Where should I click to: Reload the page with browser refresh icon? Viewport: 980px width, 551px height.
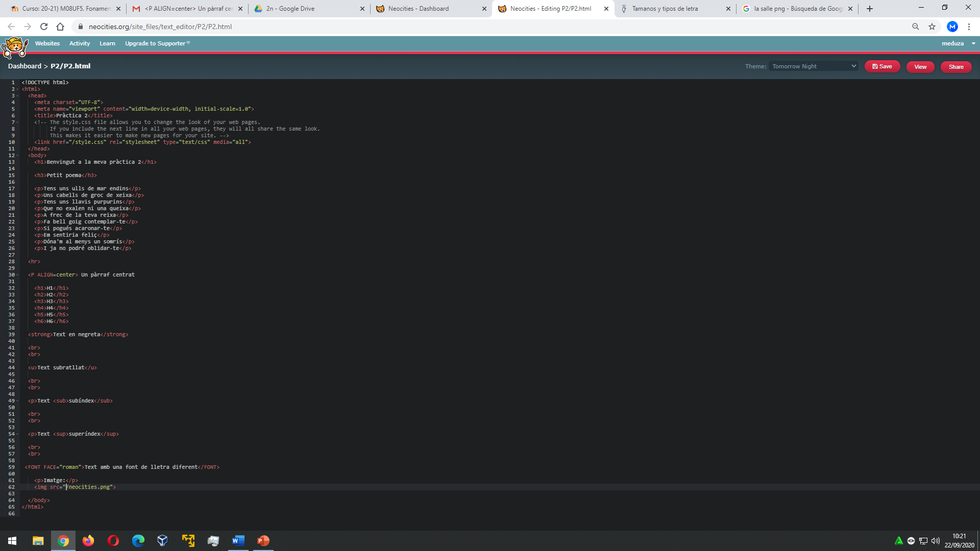point(44,27)
